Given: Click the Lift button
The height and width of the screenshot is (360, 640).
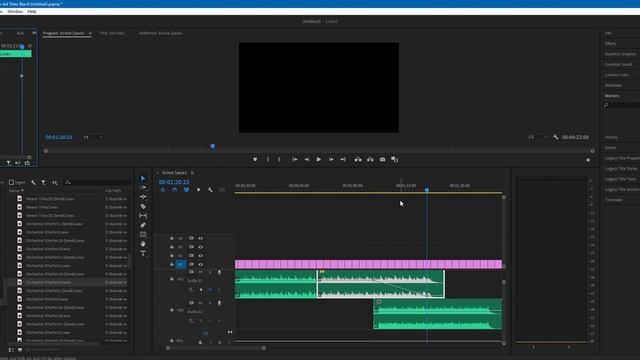Looking at the screenshot, I should coord(358,160).
